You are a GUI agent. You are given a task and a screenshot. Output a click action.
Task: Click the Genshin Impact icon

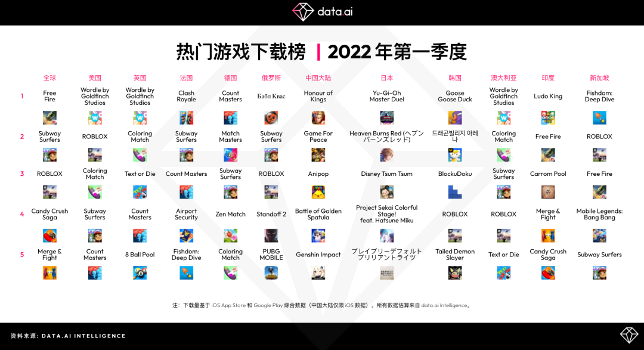(x=318, y=272)
